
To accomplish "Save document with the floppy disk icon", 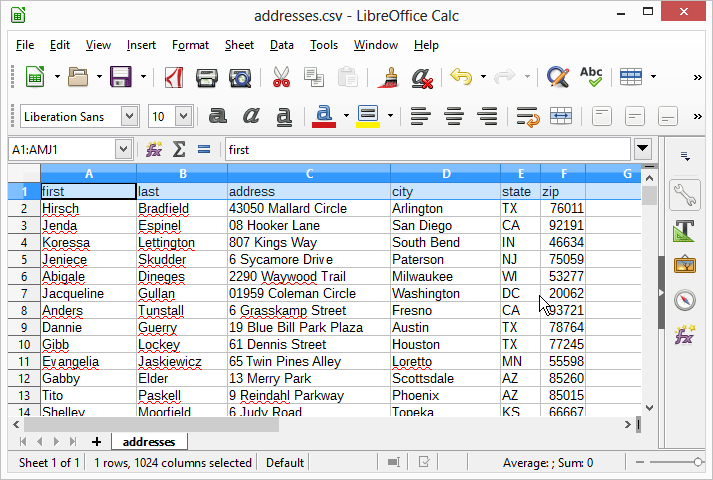I will (121, 77).
